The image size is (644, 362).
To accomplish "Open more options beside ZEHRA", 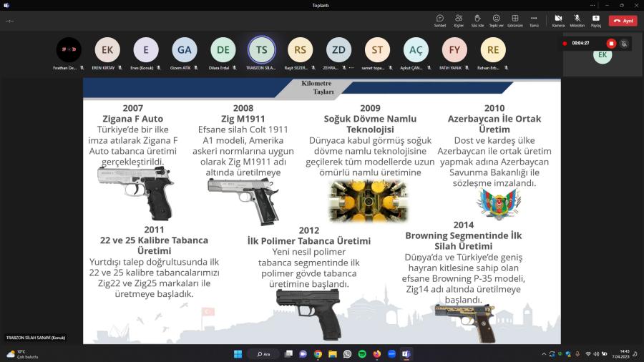I will tap(351, 68).
